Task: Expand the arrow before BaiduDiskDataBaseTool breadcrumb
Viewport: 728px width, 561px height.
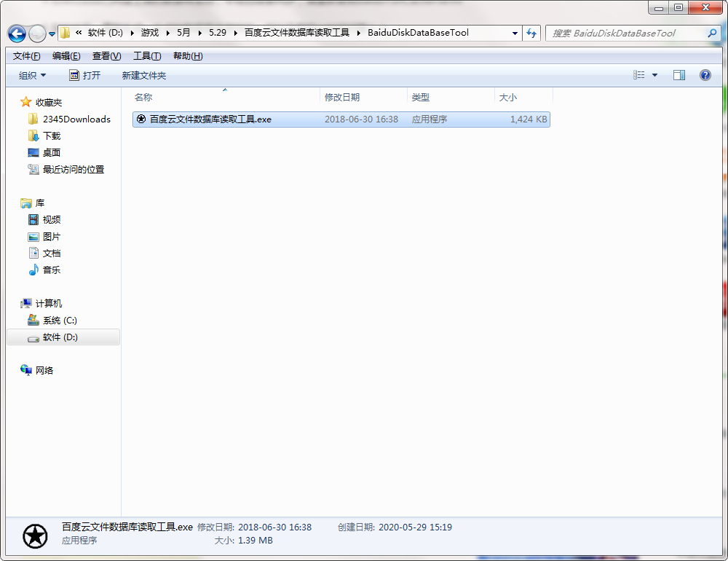Action: pyautogui.click(x=358, y=33)
